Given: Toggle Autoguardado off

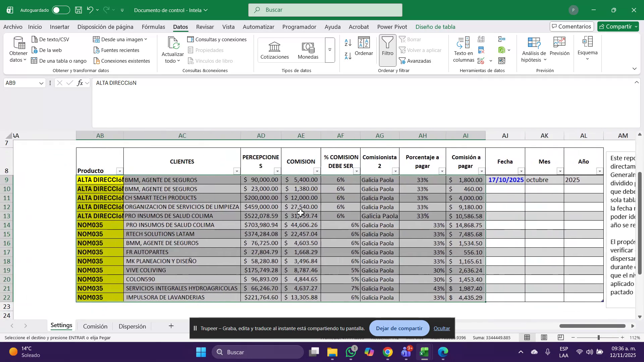Looking at the screenshot, I should pyautogui.click(x=61, y=10).
